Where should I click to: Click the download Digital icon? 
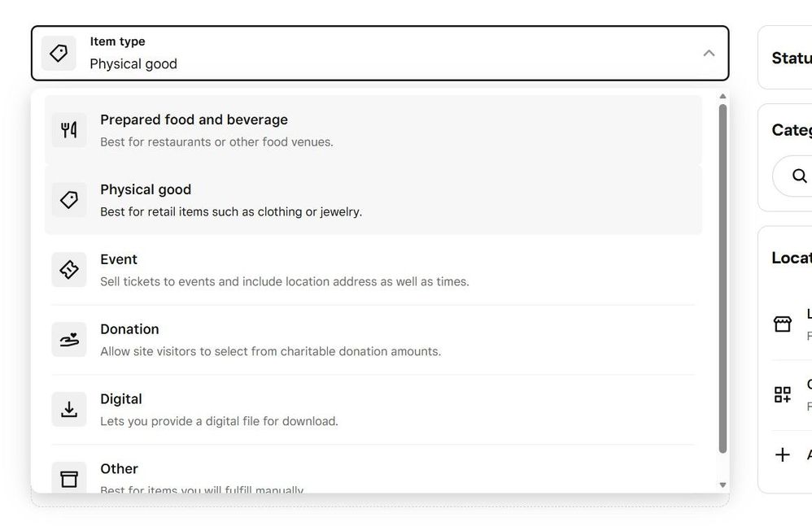click(x=69, y=410)
